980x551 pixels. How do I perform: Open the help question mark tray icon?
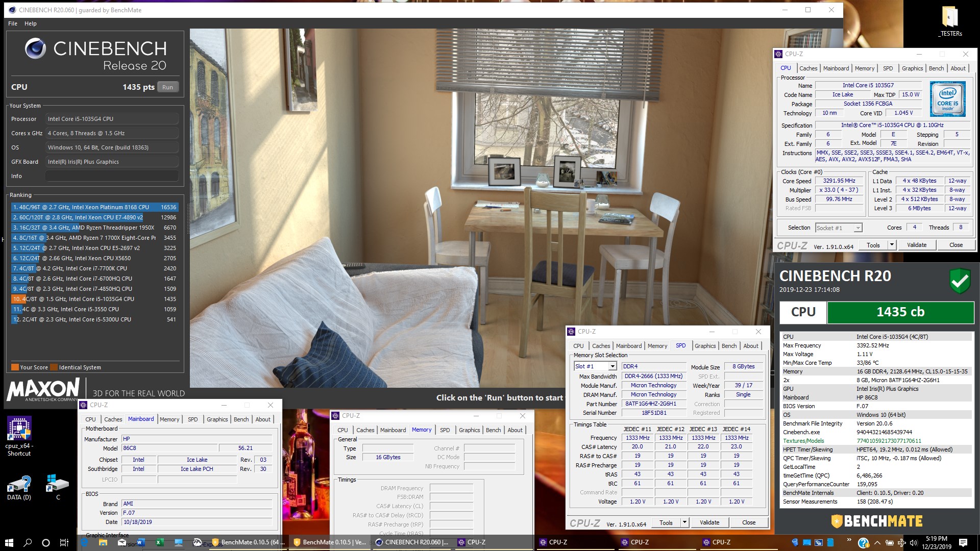pyautogui.click(x=863, y=543)
